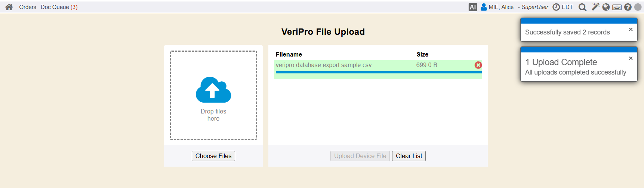The image size is (644, 188).
Task: Remove the veripro csv file from list
Action: [x=478, y=65]
